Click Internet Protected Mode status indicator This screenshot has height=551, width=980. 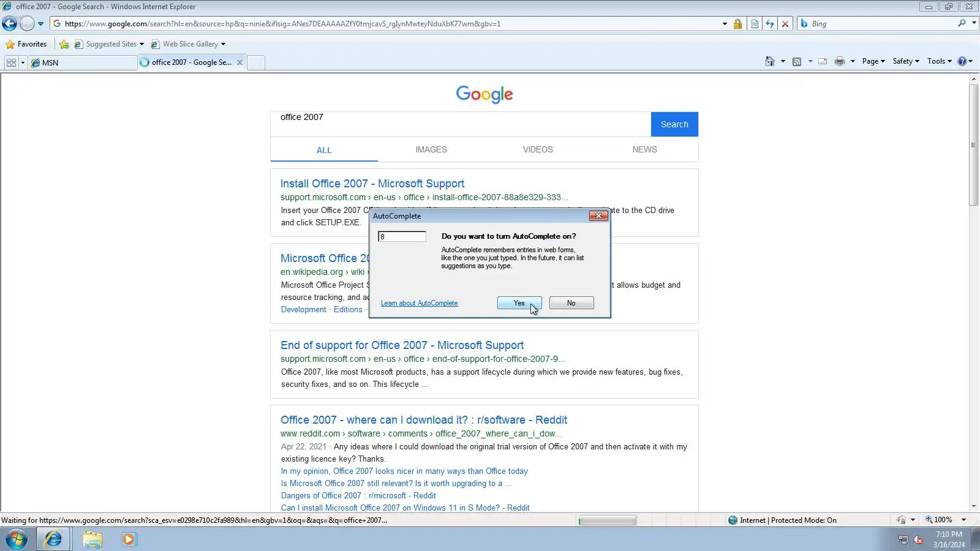click(782, 520)
